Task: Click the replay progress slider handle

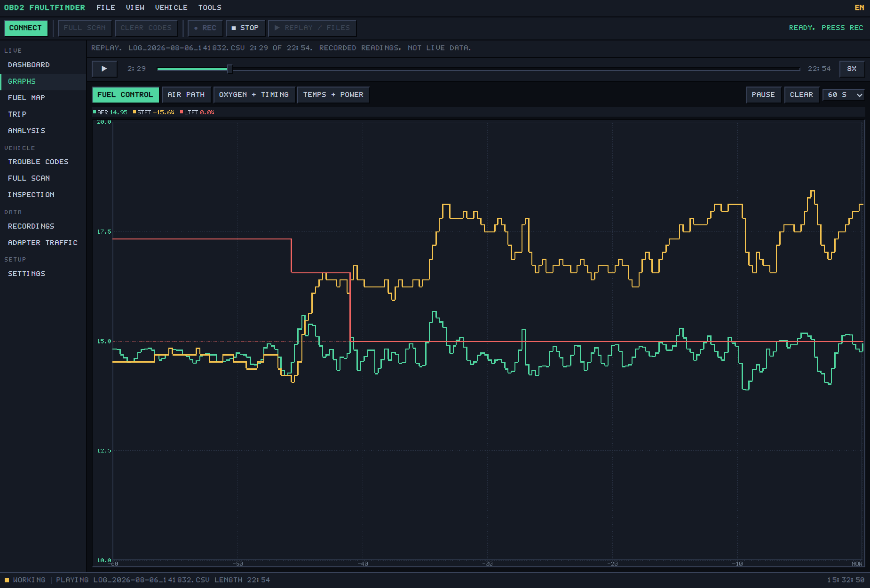Action: (229, 69)
